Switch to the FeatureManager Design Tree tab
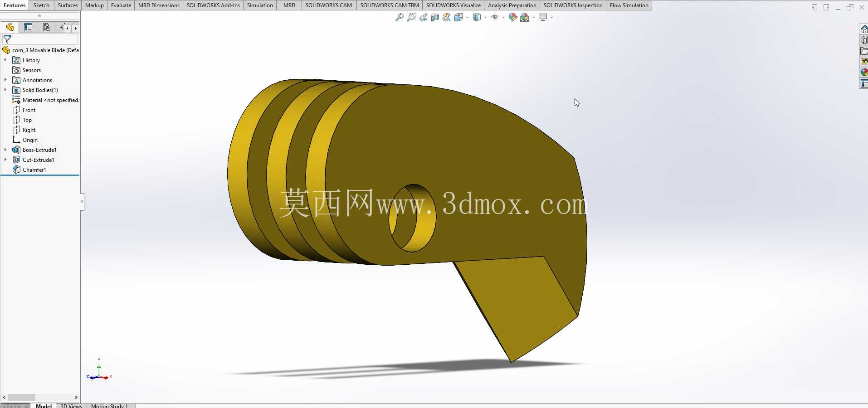868x408 pixels. click(10, 28)
